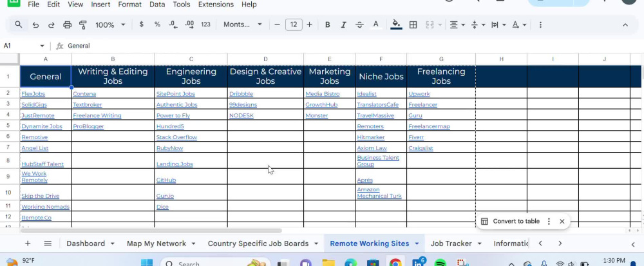Open the borders menu
Image resolution: width=644 pixels, height=266 pixels.
(x=413, y=24)
